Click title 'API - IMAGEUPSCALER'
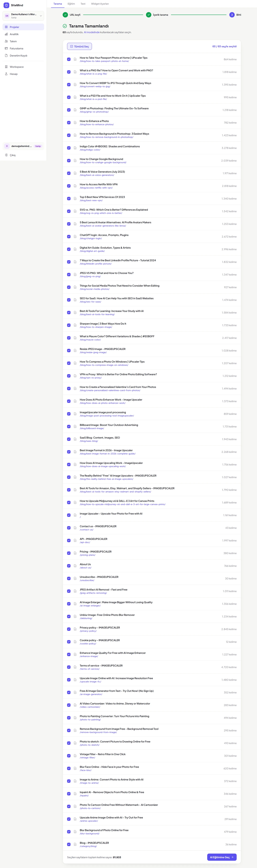This screenshot has height=868, width=257. pyautogui.click(x=93, y=539)
